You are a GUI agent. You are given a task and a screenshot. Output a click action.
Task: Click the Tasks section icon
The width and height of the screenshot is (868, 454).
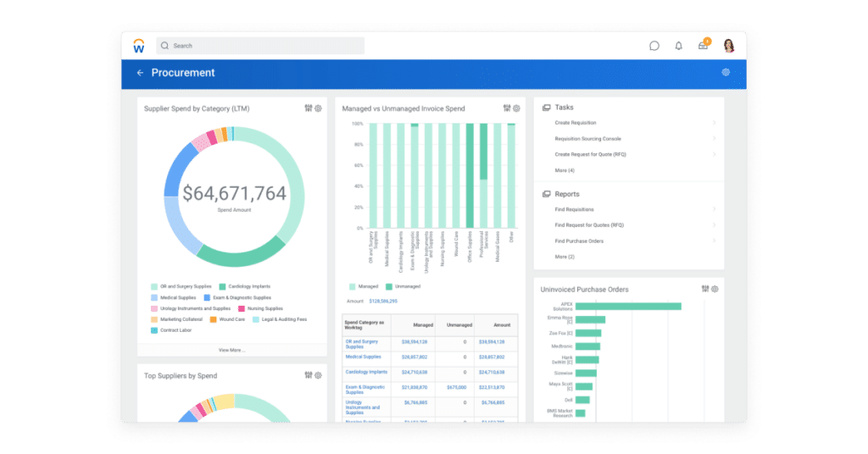point(547,108)
